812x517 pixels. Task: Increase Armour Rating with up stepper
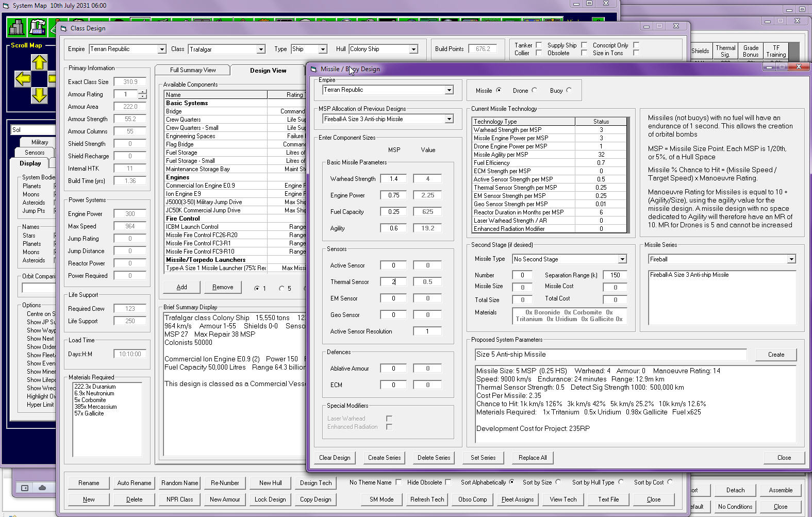(x=143, y=92)
